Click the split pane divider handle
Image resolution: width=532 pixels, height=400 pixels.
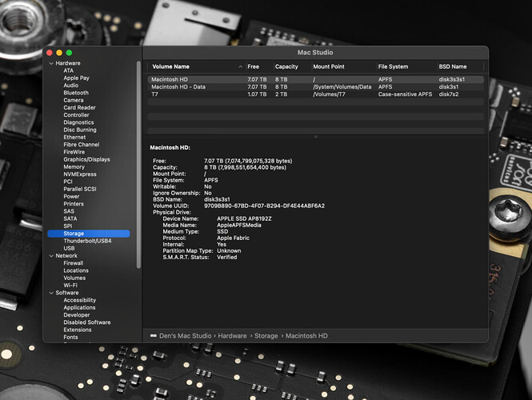point(315,137)
